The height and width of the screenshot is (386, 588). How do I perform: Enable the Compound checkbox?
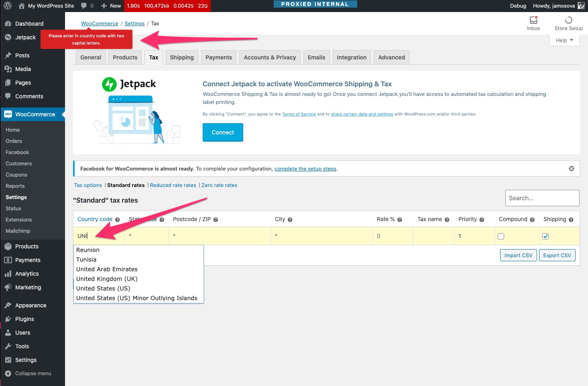(501, 236)
